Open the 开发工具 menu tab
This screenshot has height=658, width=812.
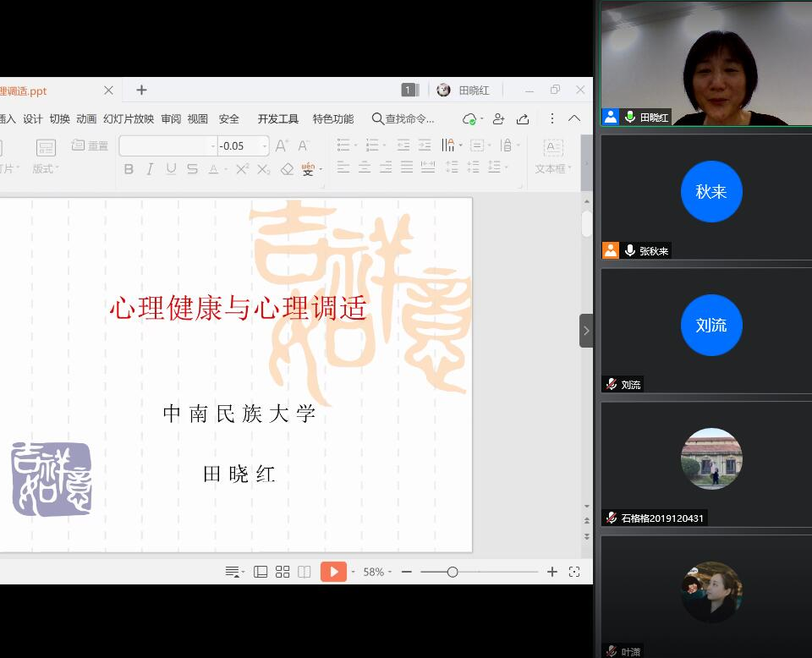click(x=278, y=119)
